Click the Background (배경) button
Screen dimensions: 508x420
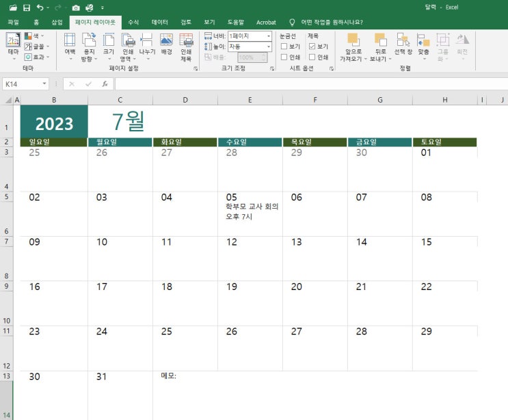coord(167,44)
